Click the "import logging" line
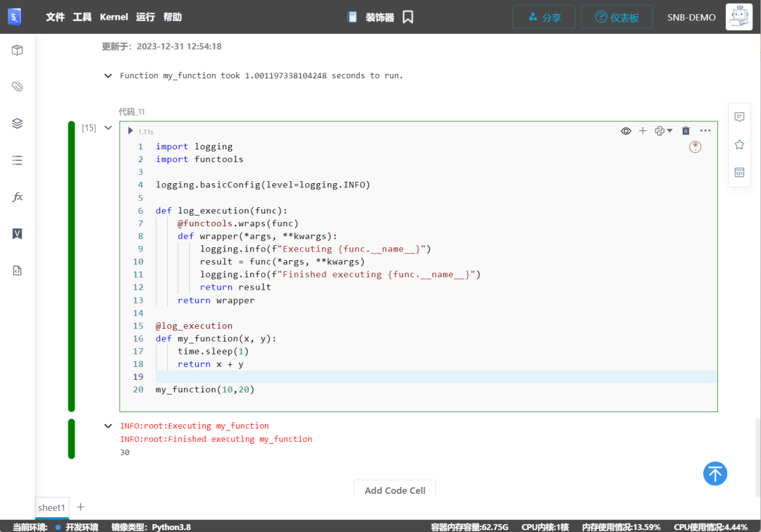 pos(194,147)
